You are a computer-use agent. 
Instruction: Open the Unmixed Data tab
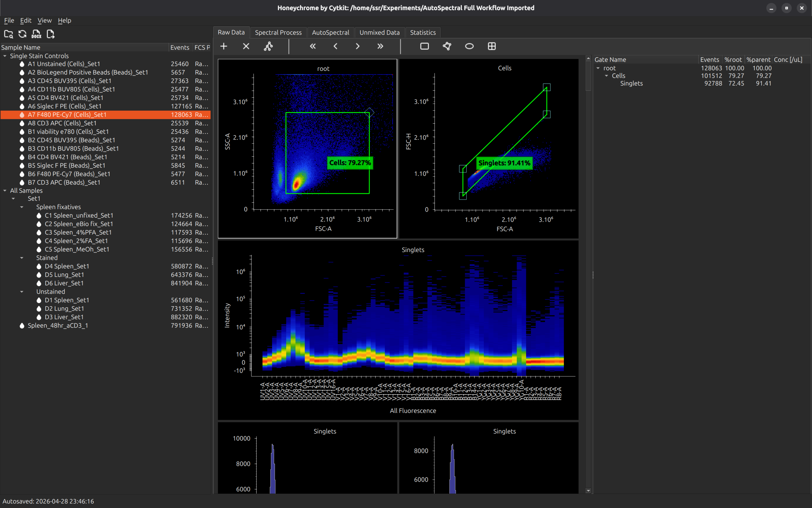pos(380,33)
